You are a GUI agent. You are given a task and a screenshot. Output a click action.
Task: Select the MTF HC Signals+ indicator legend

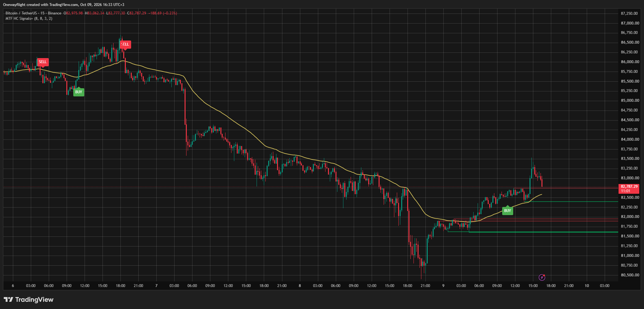[x=29, y=19]
